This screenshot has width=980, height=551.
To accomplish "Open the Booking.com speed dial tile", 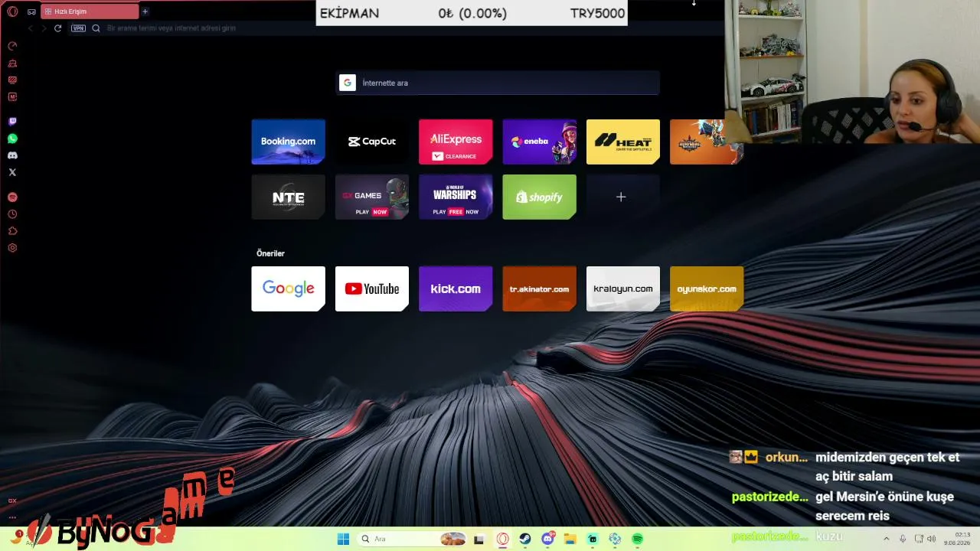I will (x=288, y=142).
